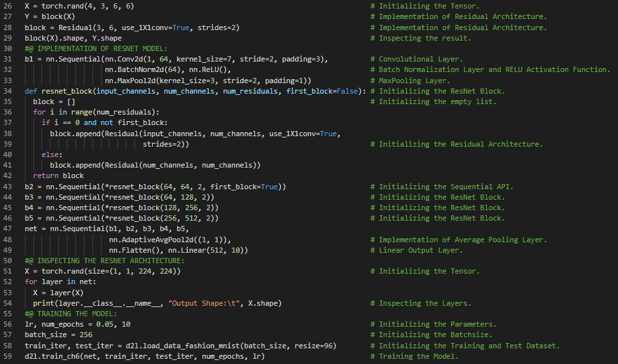Viewport: 618px width, 364px height.
Task: Click the 'INSPECTING THE RESNET ARCHITECTURE' section comment
Action: point(104,261)
